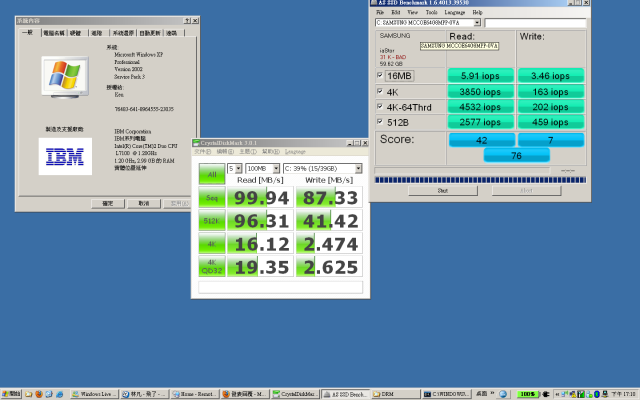Run the 4K test in CrystalDiskMark

[212, 244]
